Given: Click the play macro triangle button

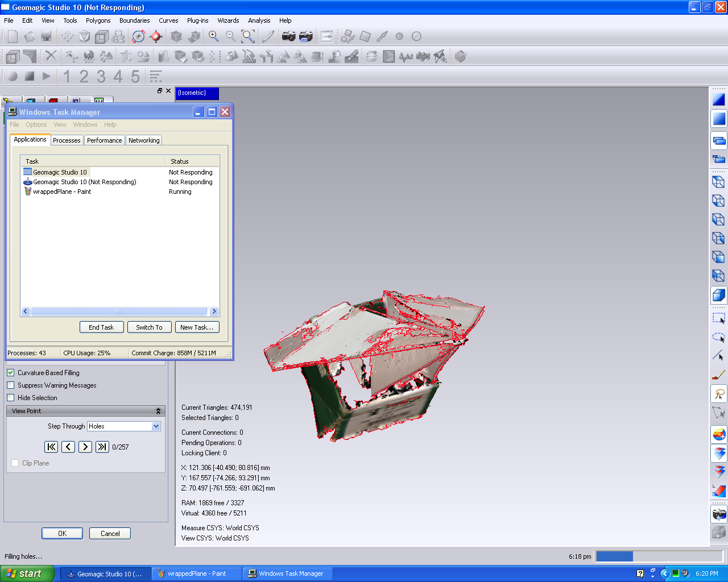Looking at the screenshot, I should click(x=47, y=76).
